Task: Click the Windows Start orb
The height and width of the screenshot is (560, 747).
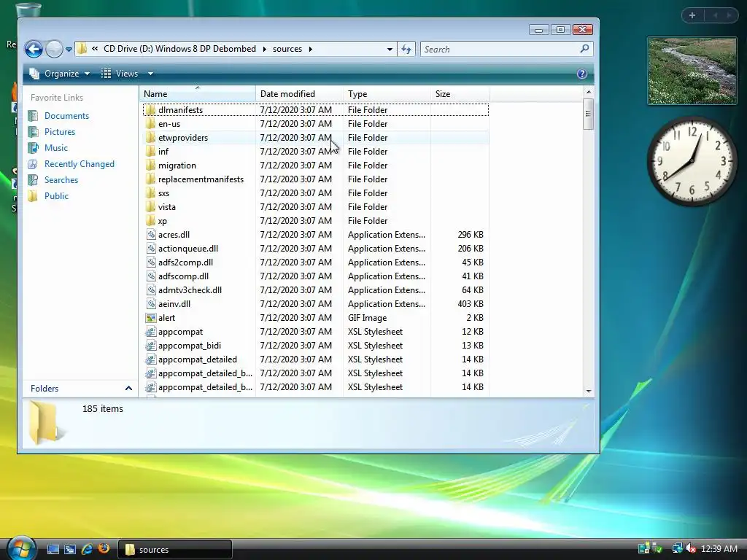Action: coord(21,548)
